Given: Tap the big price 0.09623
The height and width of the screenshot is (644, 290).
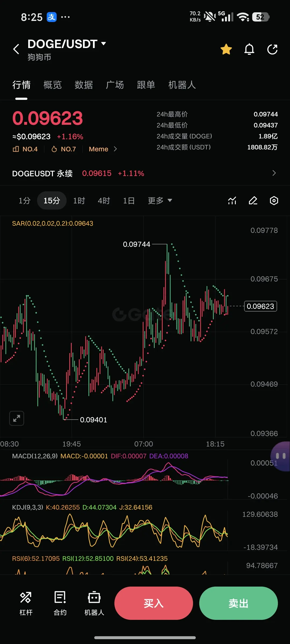Looking at the screenshot, I should [x=48, y=118].
